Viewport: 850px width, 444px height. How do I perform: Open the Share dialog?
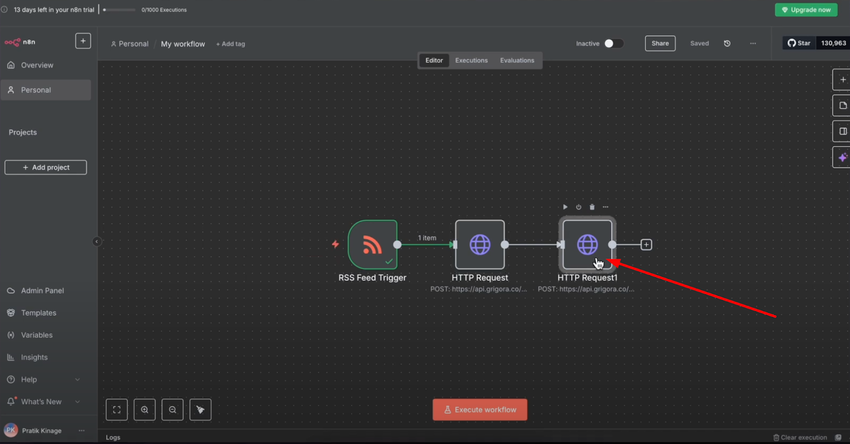pyautogui.click(x=660, y=43)
